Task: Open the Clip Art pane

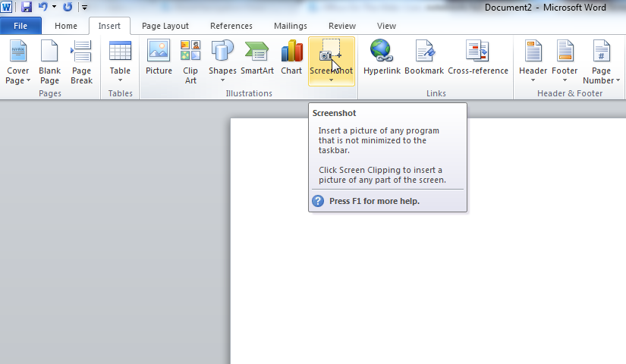Action: (x=190, y=62)
